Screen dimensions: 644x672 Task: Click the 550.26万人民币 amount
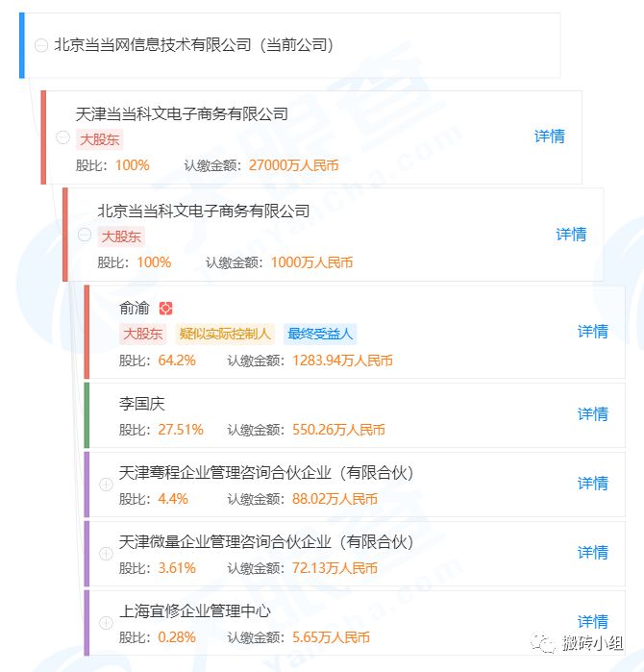click(338, 430)
